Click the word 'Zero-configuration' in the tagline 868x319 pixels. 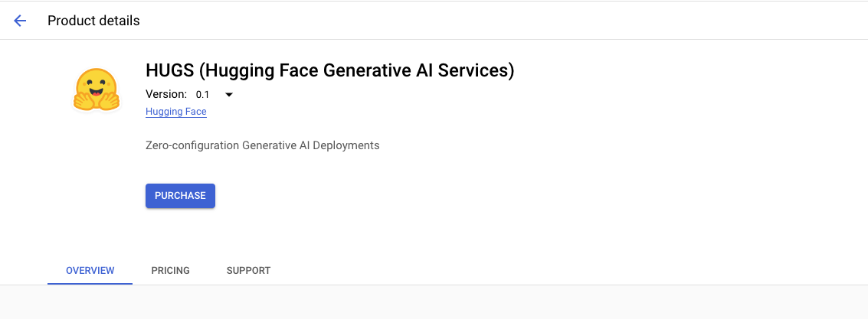[192, 145]
